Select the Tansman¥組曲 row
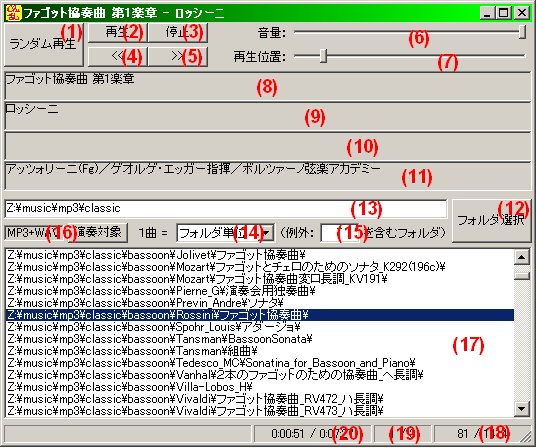The image size is (537, 448). (x=260, y=351)
